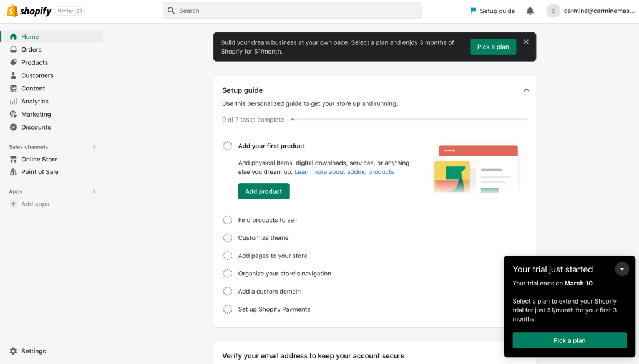Click the plus icon beside Add apps

pyautogui.click(x=14, y=204)
